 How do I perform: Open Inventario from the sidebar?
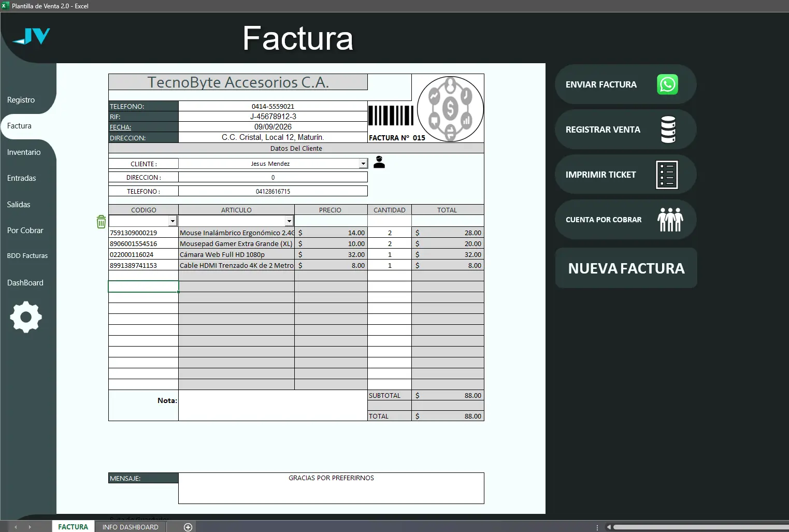tap(24, 152)
